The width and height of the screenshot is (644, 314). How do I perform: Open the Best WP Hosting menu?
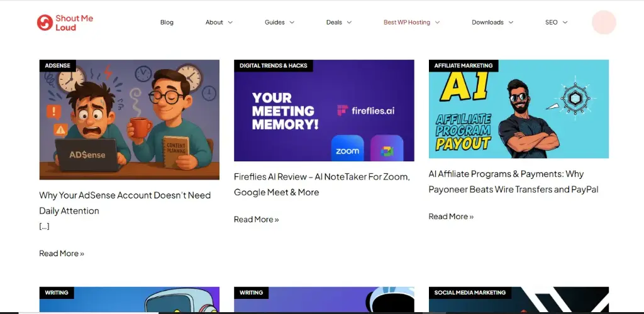pos(407,23)
